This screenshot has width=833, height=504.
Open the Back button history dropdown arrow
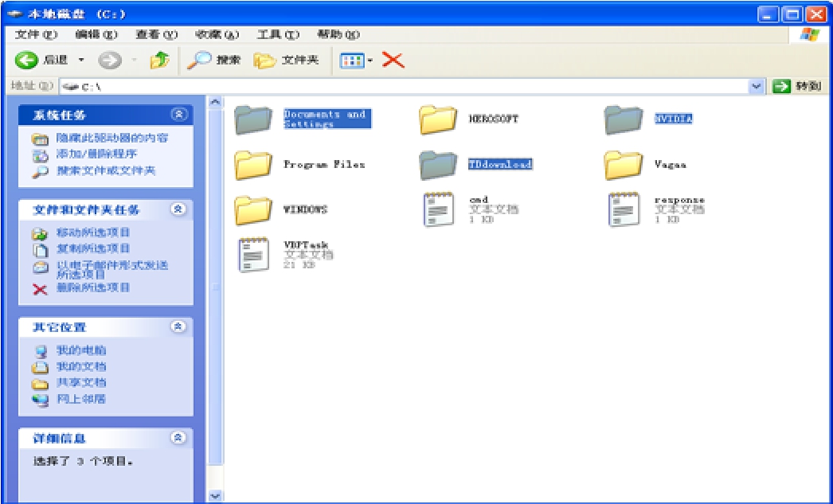click(81, 61)
